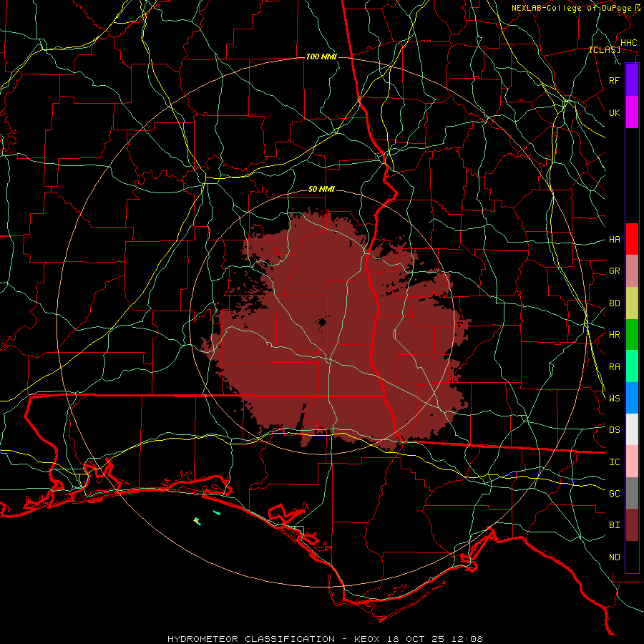This screenshot has height=644, width=644.
Task: Click the radar site center dot
Action: (322, 322)
